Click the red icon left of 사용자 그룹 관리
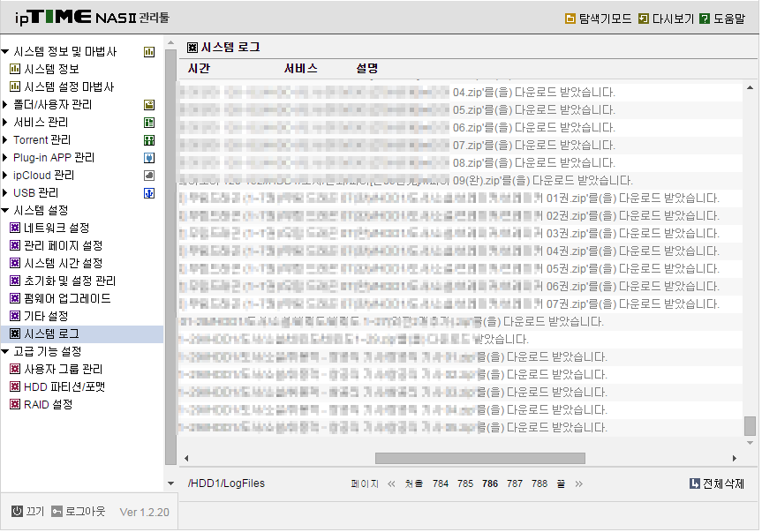Viewport: 762px width, 532px height. click(x=15, y=369)
